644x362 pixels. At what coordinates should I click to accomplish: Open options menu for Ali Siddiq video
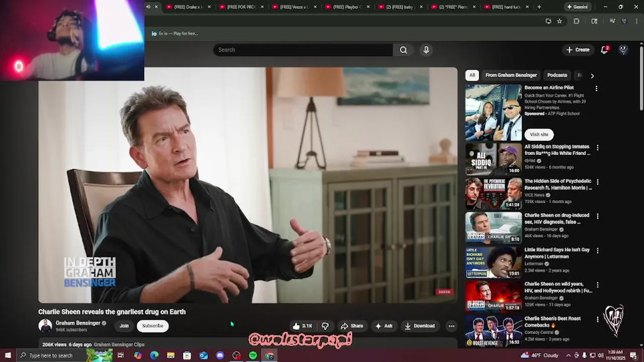pyautogui.click(x=598, y=148)
